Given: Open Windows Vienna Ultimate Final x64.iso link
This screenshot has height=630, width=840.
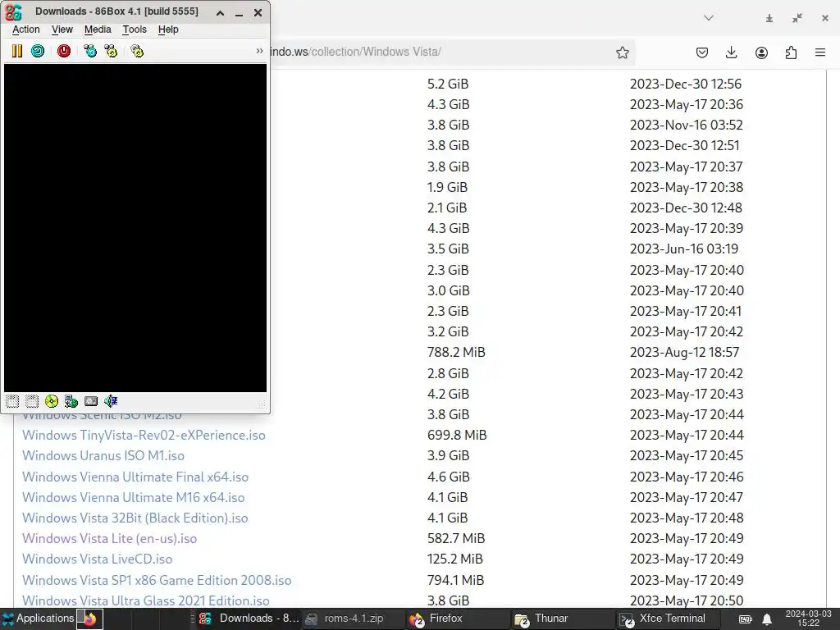Looking at the screenshot, I should click(135, 477).
